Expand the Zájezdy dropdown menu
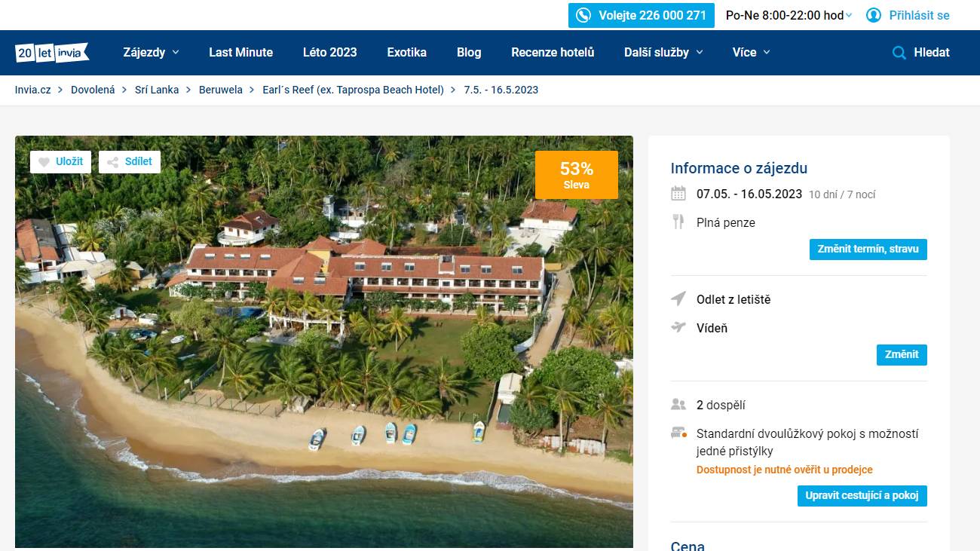This screenshot has width=980, height=551. point(151,53)
